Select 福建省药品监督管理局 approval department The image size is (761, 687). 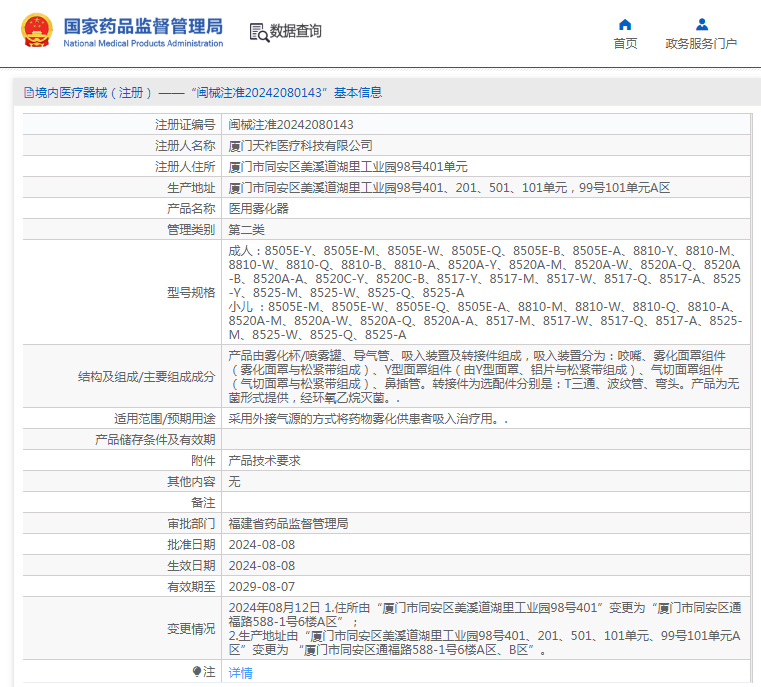288,523
